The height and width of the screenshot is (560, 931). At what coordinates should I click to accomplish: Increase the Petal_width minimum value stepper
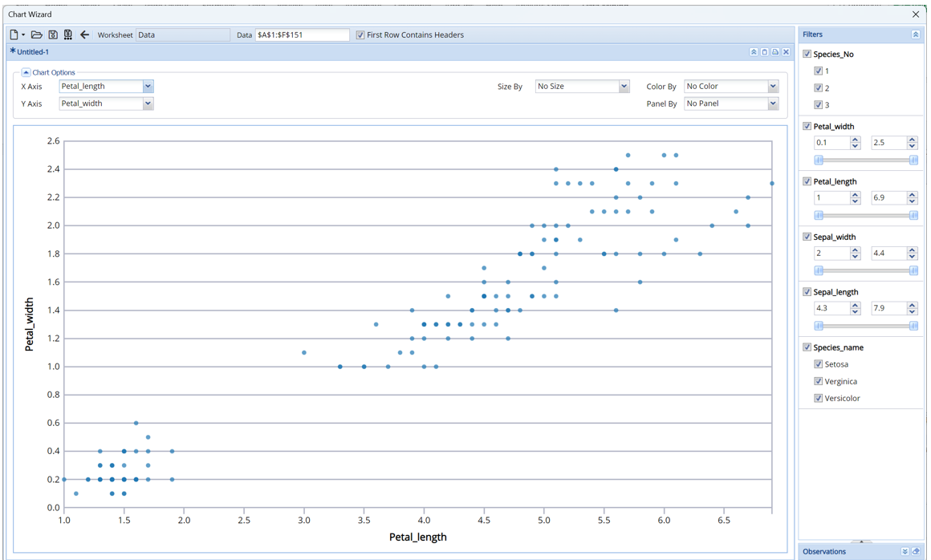(856, 140)
